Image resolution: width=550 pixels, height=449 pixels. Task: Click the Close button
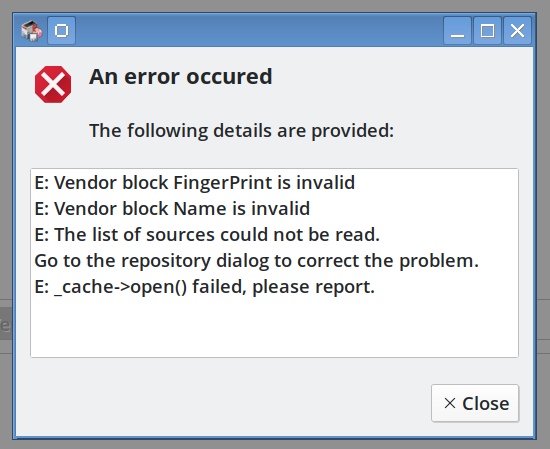(x=475, y=403)
